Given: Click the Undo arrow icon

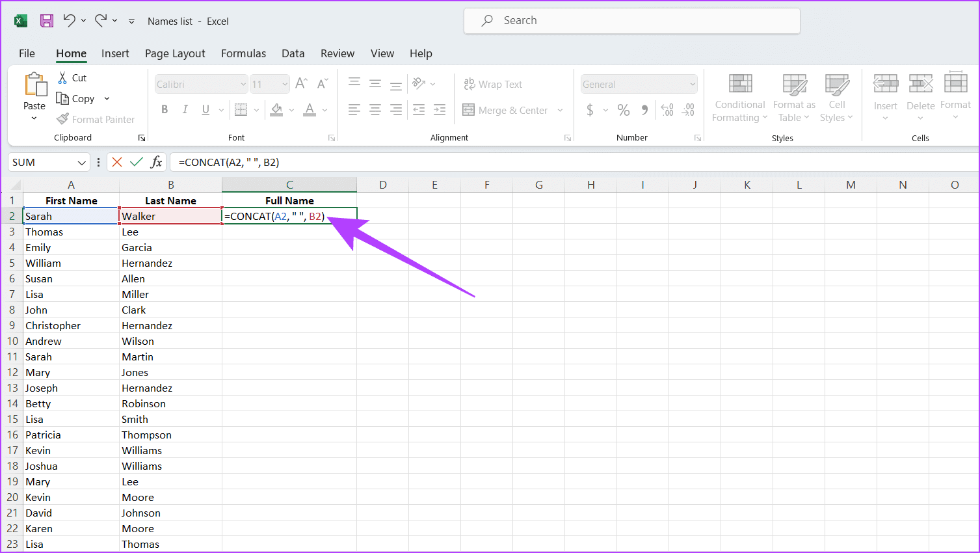Looking at the screenshot, I should click(69, 21).
